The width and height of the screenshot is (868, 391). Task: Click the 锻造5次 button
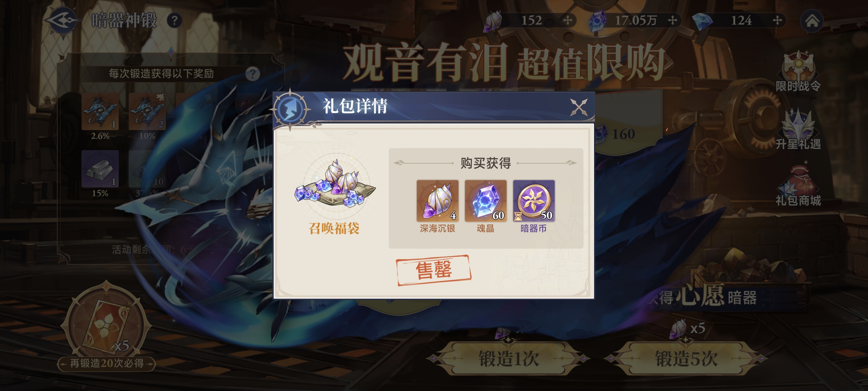click(x=685, y=358)
